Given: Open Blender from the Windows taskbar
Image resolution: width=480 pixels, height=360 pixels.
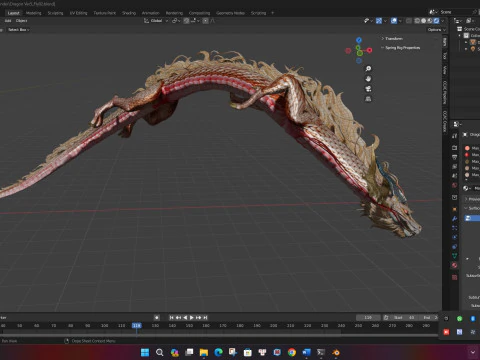Looking at the screenshot, I should [x=336, y=352].
